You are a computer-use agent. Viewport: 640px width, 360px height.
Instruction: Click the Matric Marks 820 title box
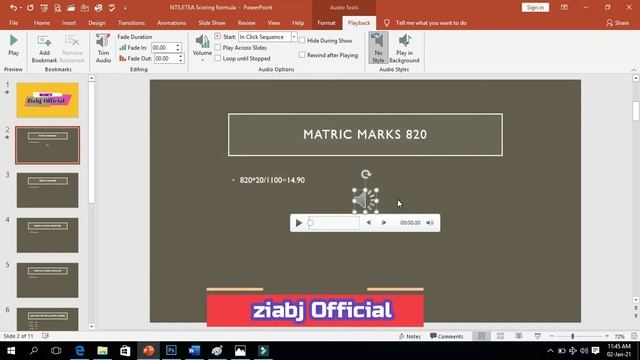click(x=365, y=135)
